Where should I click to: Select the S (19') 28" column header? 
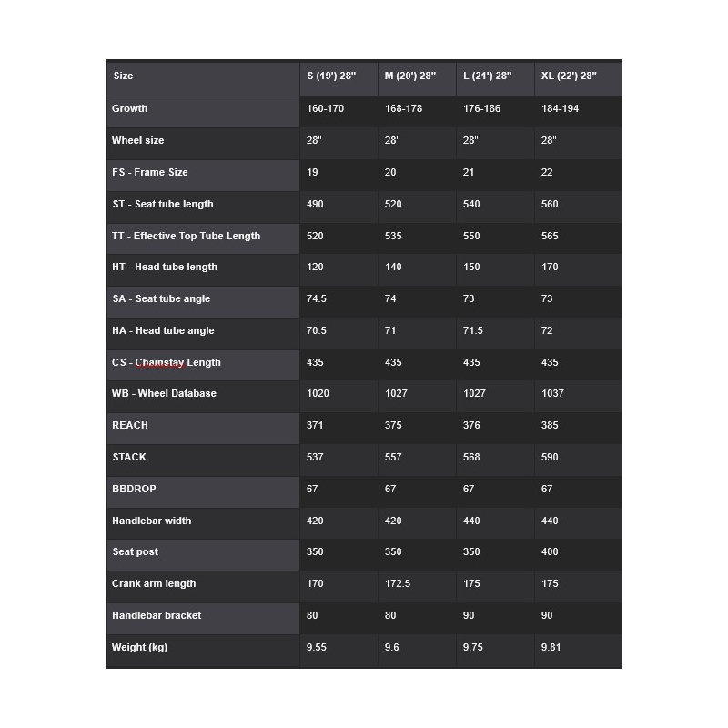(331, 76)
